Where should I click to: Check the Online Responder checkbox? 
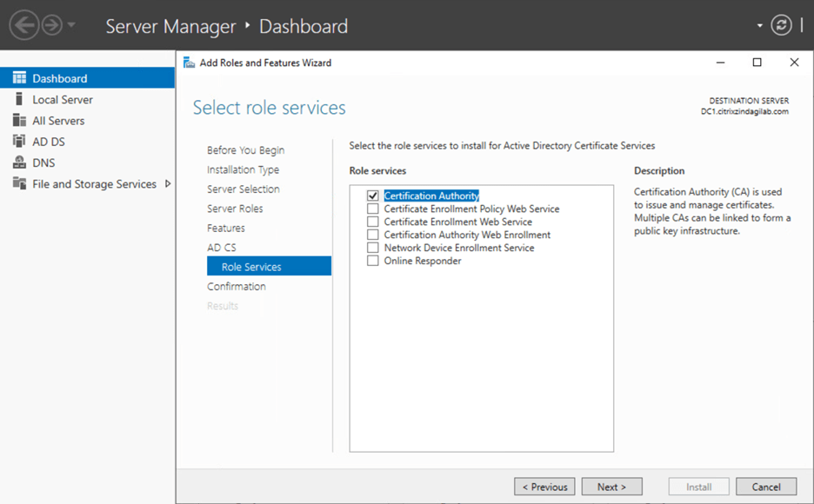tap(373, 261)
